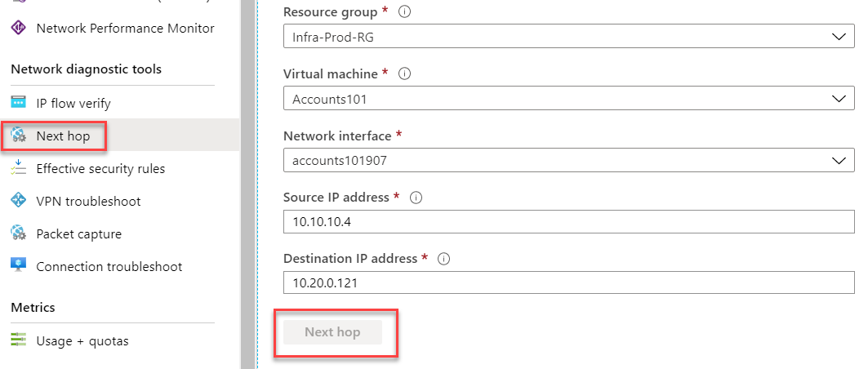The image size is (868, 369).
Task: Click the info icon beside Destination IP address
Action: pyautogui.click(x=444, y=258)
